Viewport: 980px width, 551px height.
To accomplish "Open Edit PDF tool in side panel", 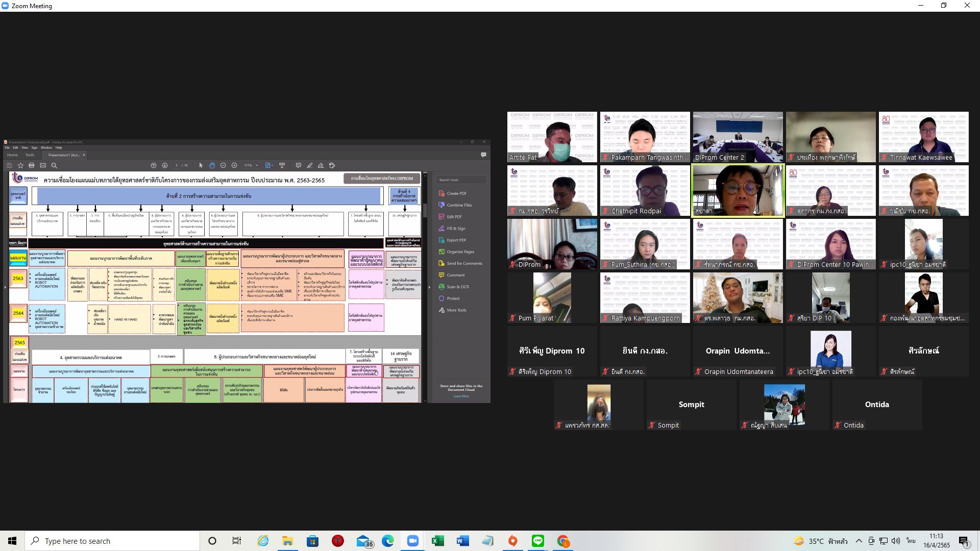I will [450, 217].
